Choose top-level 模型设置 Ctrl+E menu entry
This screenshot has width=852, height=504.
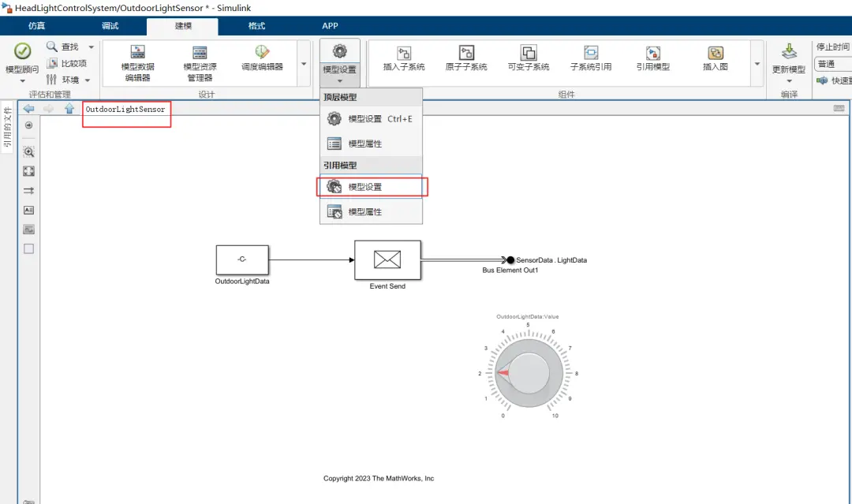(x=371, y=119)
